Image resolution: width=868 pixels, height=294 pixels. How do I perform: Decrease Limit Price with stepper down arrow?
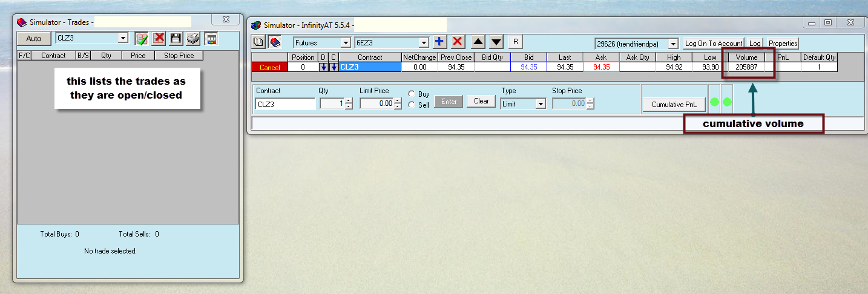coord(398,106)
